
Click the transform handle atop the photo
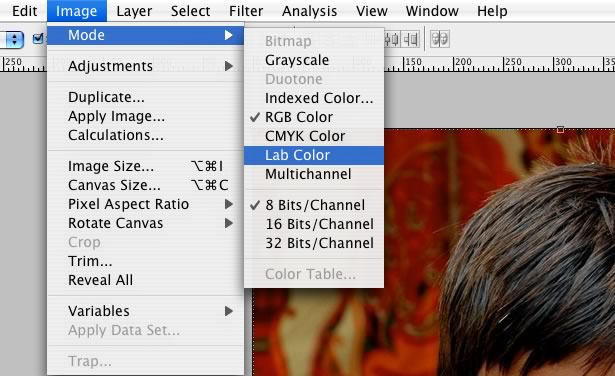click(x=560, y=129)
